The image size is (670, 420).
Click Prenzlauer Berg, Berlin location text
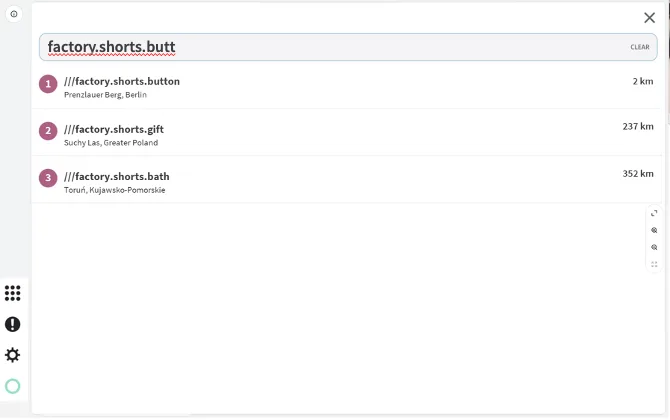click(105, 95)
